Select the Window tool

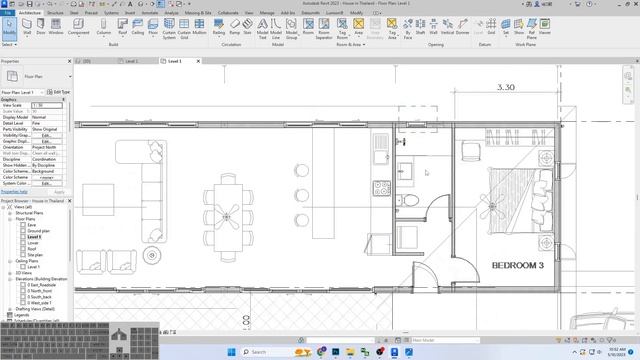click(x=56, y=27)
